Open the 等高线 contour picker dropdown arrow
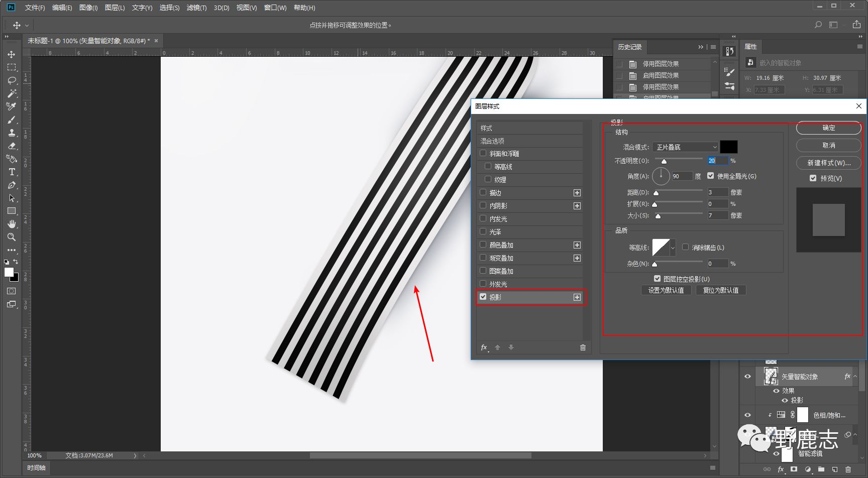Screen dimensions: 868x478 pos(673,248)
